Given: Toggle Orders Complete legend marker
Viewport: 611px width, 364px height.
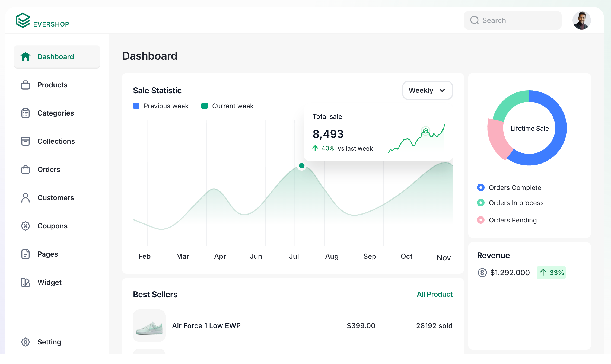Looking at the screenshot, I should point(481,187).
